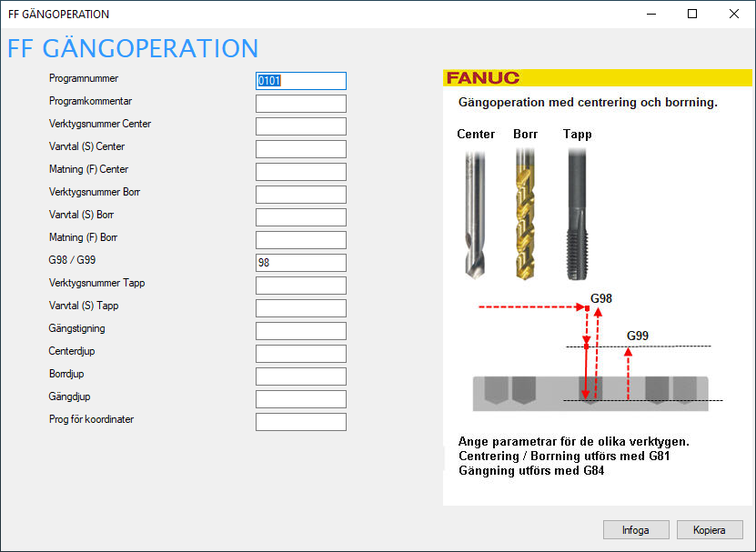Image resolution: width=756 pixels, height=552 pixels.
Task: Click the 'Gängoperation med centrering och borrning.' heading
Action: (588, 102)
